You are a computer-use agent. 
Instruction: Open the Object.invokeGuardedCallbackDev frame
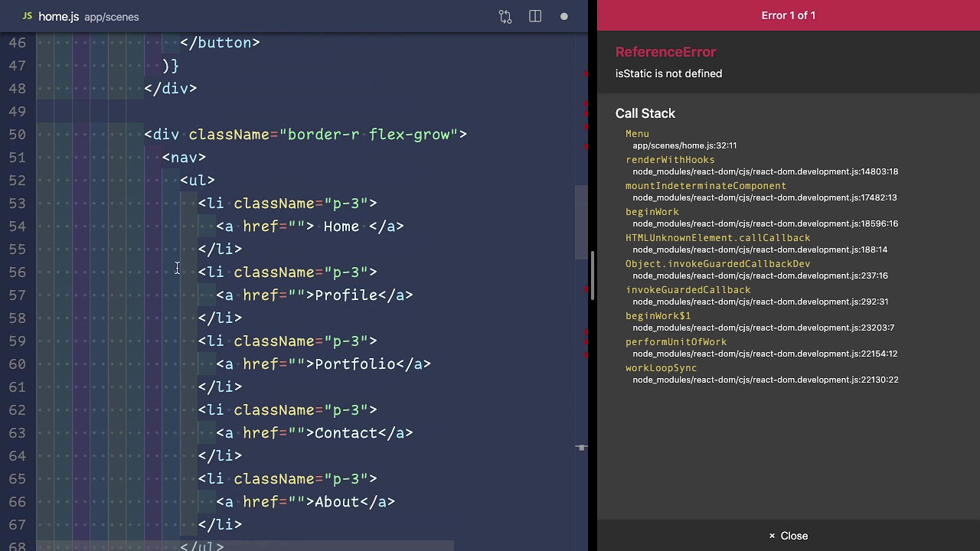pyautogui.click(x=717, y=264)
